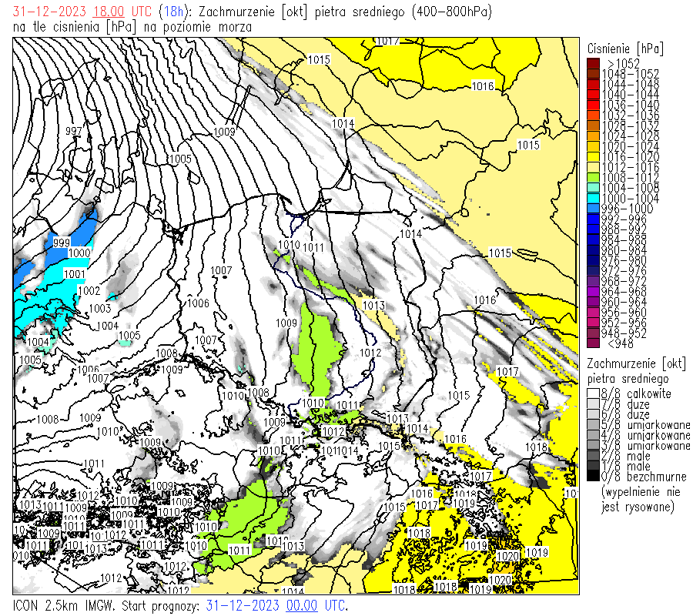This screenshot has width=693, height=616.
Task: Click the '1024-1028' legend range label
Action: coord(630,136)
